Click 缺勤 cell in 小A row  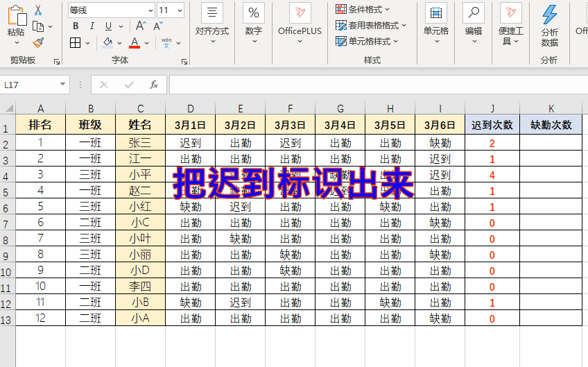pos(440,318)
